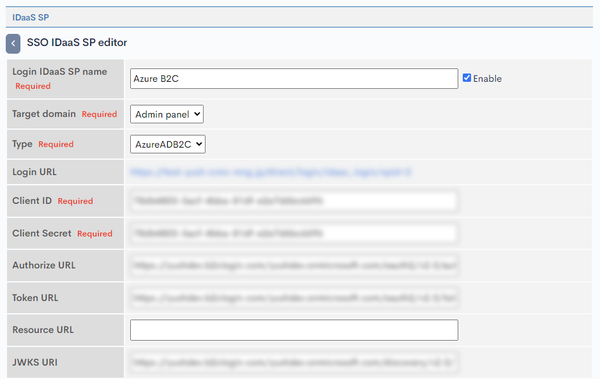Image resolution: width=600 pixels, height=379 pixels.
Task: Open the IDaaS SP tab
Action: pyautogui.click(x=31, y=18)
